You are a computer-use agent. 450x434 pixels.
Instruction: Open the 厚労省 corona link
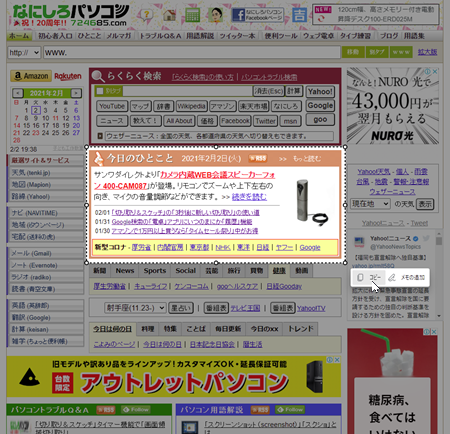(x=141, y=247)
